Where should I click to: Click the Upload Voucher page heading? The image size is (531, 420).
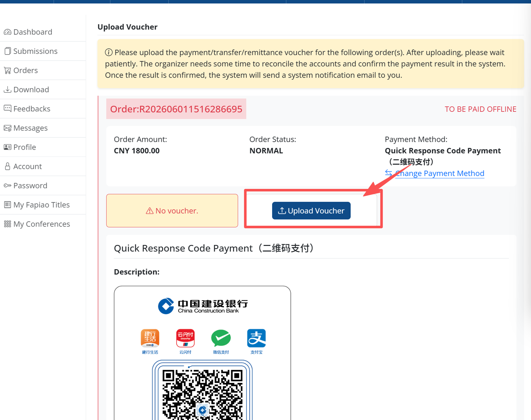(127, 27)
